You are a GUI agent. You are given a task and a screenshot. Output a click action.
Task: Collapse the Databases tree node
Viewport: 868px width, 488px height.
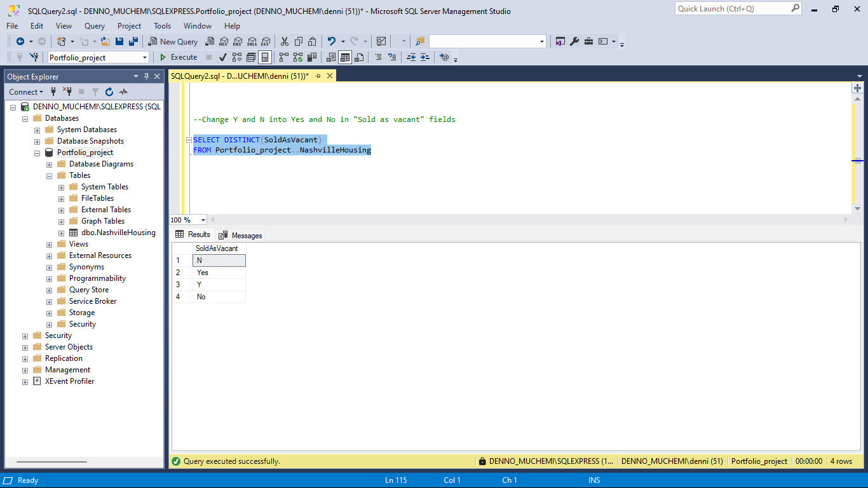25,118
